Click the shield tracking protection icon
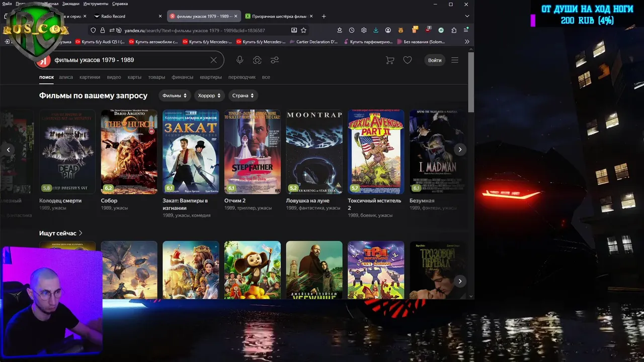Screen dimensions: 644x362 (93, 30)
